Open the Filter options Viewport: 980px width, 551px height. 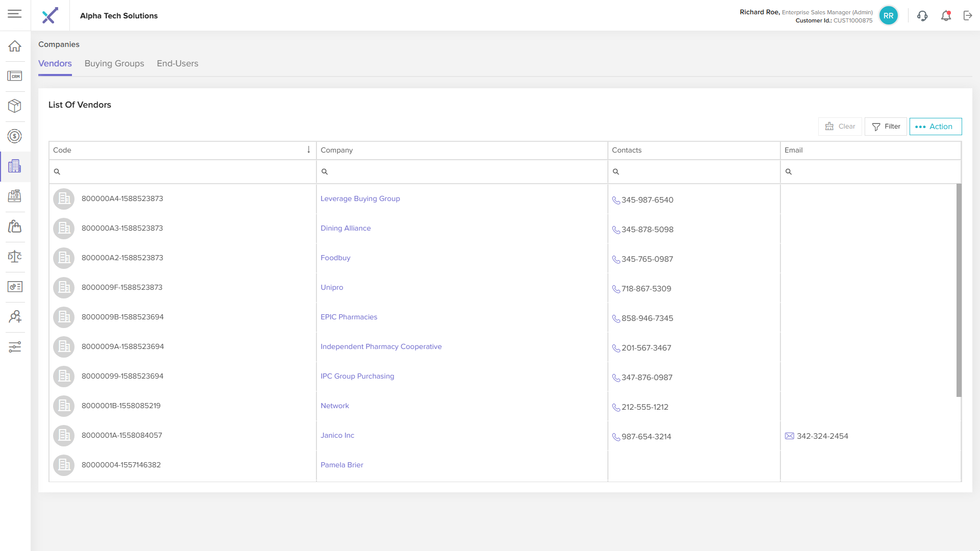pos(886,127)
